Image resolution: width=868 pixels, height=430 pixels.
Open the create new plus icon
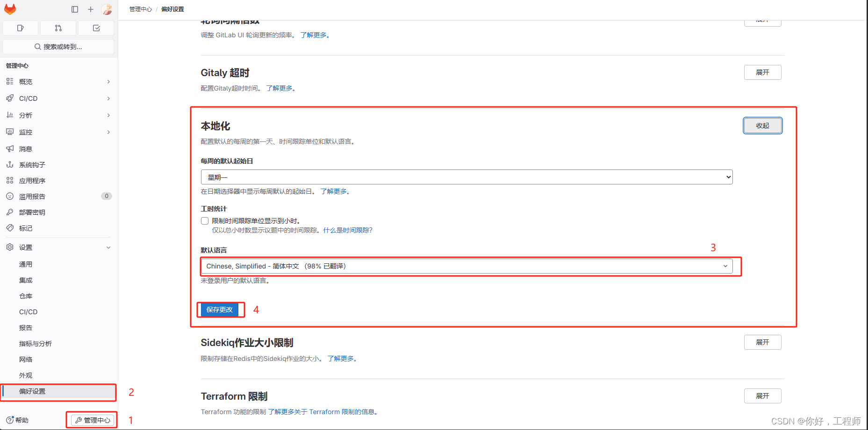coord(91,9)
